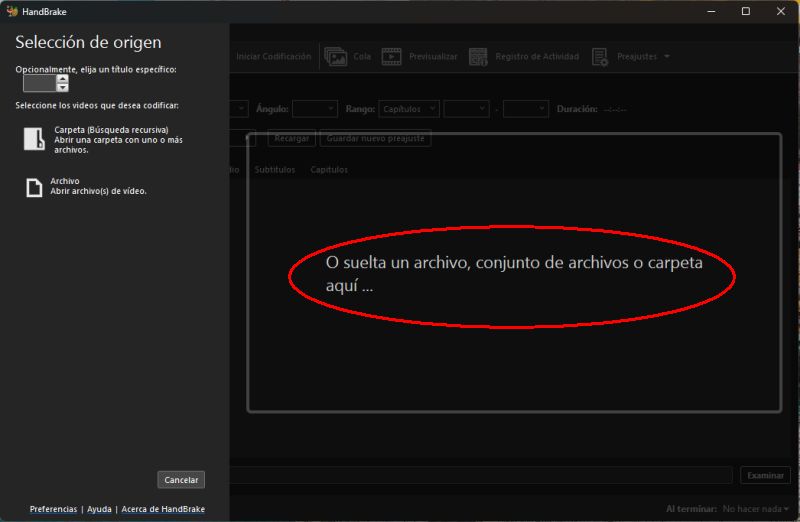Click the HandBrake logo in title bar
Screen dimensions: 800x522
click(12, 11)
